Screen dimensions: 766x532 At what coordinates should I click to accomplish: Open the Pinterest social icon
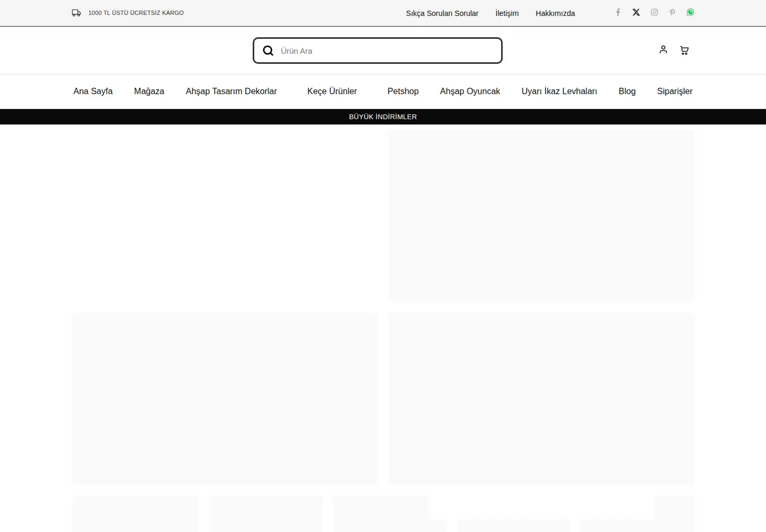672,12
